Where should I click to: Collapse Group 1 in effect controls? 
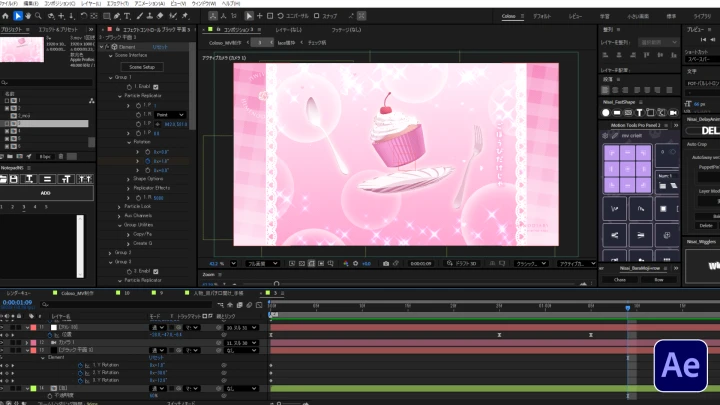point(111,78)
